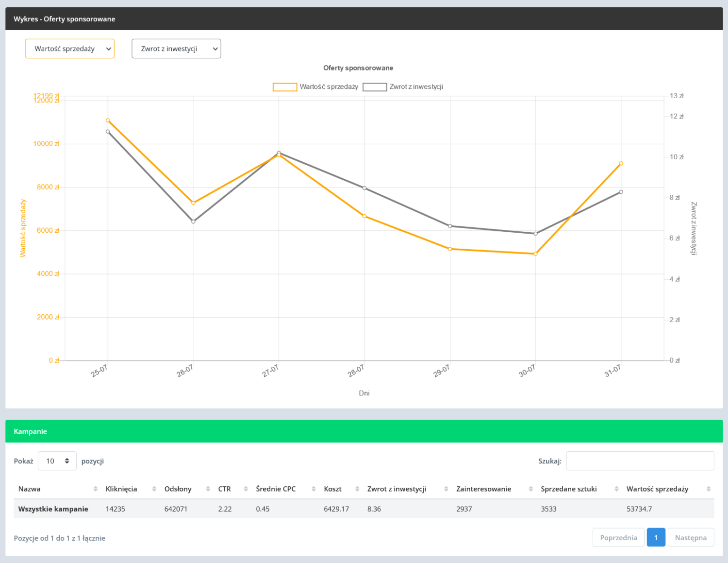
Task: Select page 1 in pagination
Action: (656, 537)
